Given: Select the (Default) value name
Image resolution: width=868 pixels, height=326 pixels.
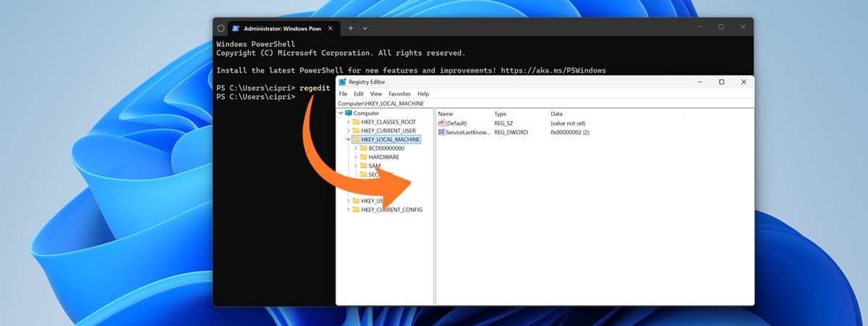Looking at the screenshot, I should tap(456, 123).
